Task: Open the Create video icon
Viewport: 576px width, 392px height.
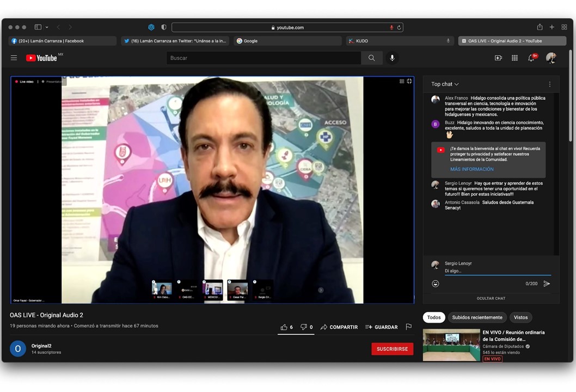Action: point(498,58)
